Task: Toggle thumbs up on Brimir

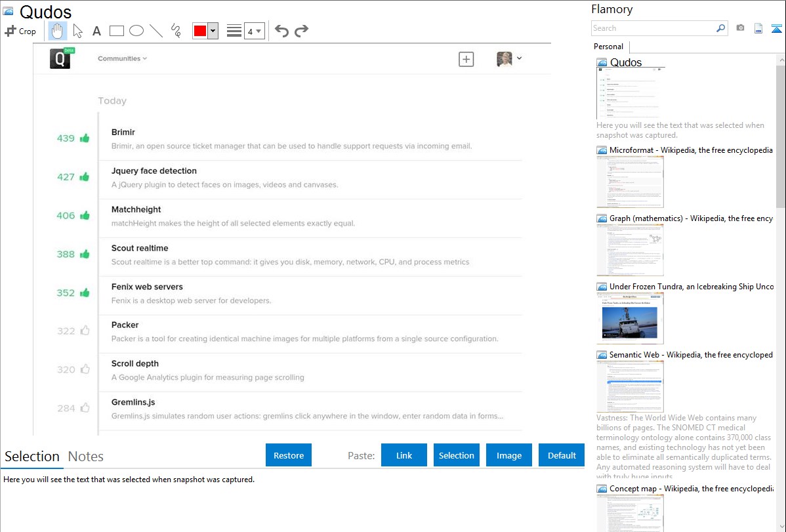Action: coord(85,138)
